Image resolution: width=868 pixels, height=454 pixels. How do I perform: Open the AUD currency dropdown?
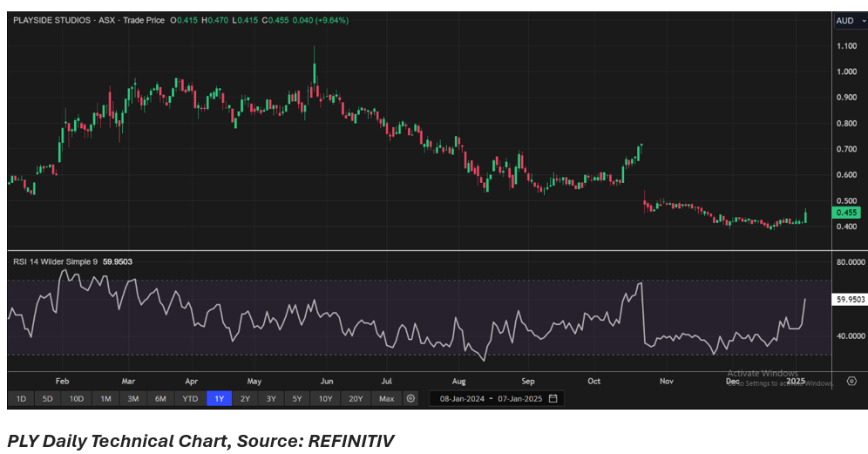[851, 21]
